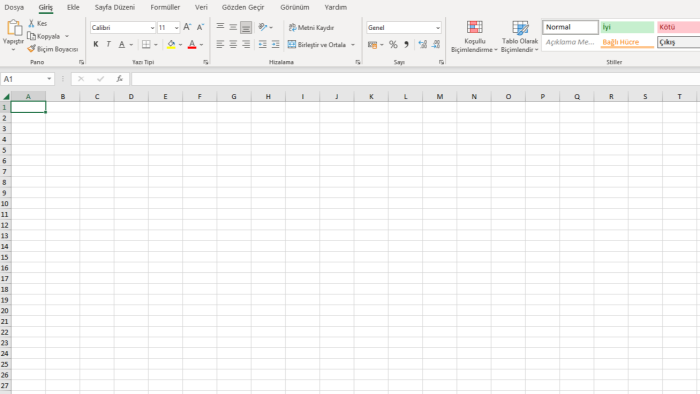Viewport: 700px width, 394px height.
Task: Expand the Birleştir ve Ortala dropdown arrow
Action: coord(353,45)
